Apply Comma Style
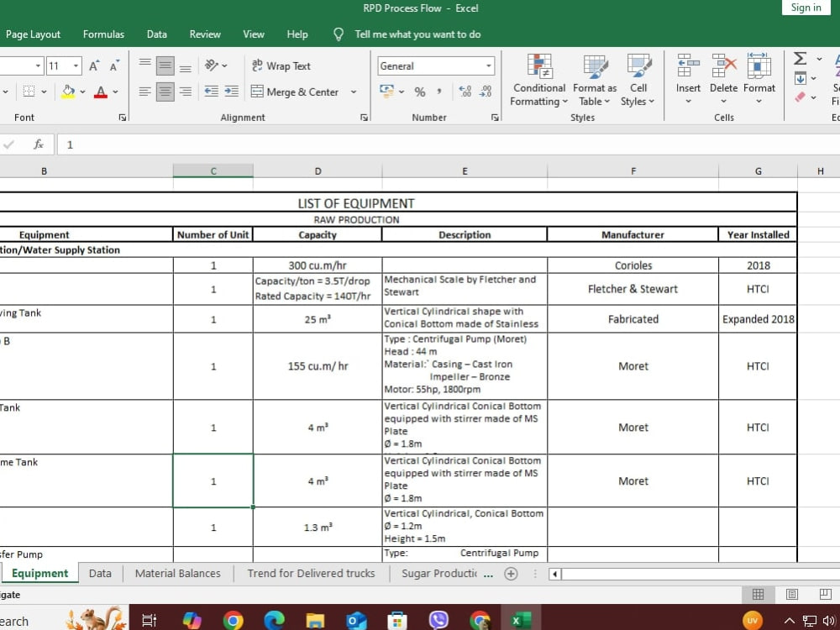 (439, 92)
